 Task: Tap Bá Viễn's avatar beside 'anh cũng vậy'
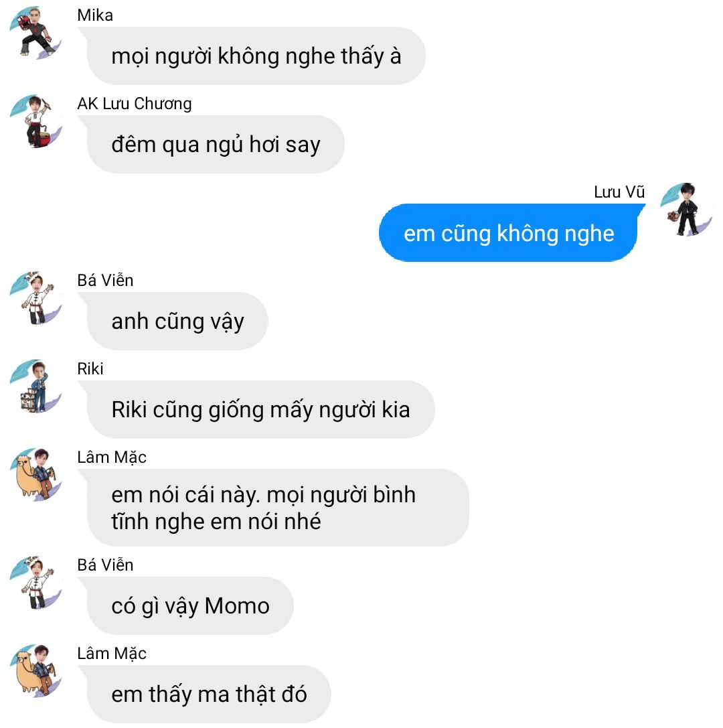click(35, 298)
